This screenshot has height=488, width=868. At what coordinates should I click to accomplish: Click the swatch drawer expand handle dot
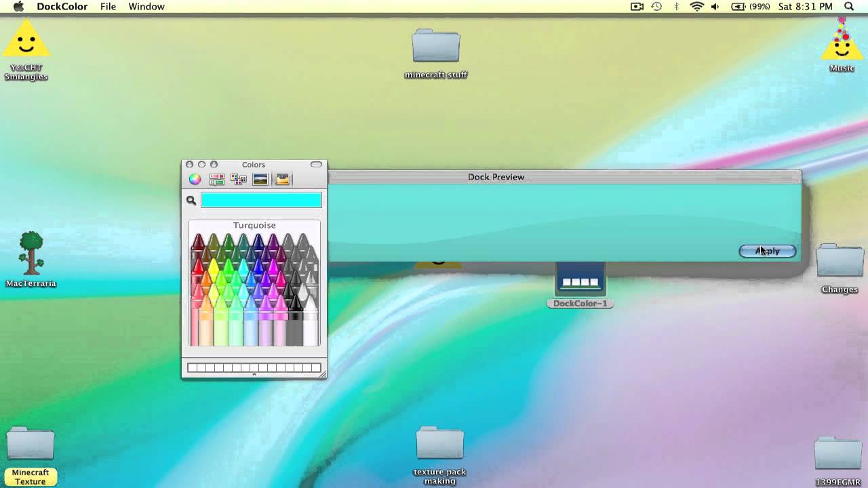[254, 374]
